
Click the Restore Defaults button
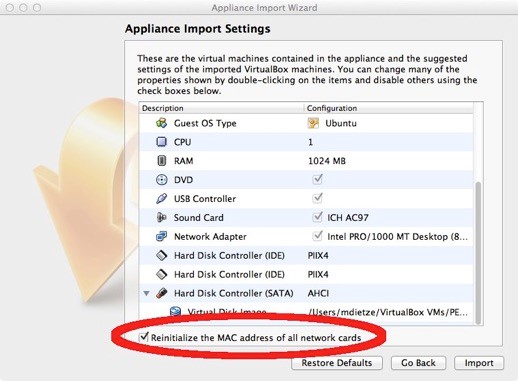tap(337, 363)
